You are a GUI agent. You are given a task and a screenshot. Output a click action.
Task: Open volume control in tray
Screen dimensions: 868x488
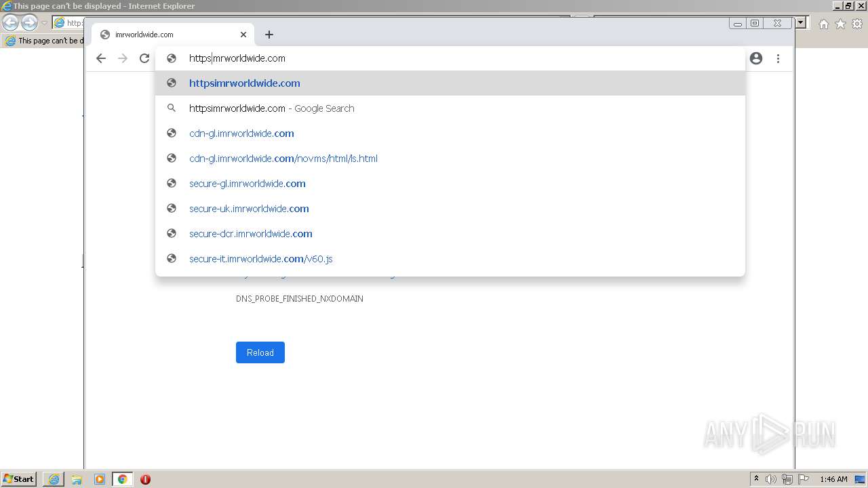pos(771,479)
